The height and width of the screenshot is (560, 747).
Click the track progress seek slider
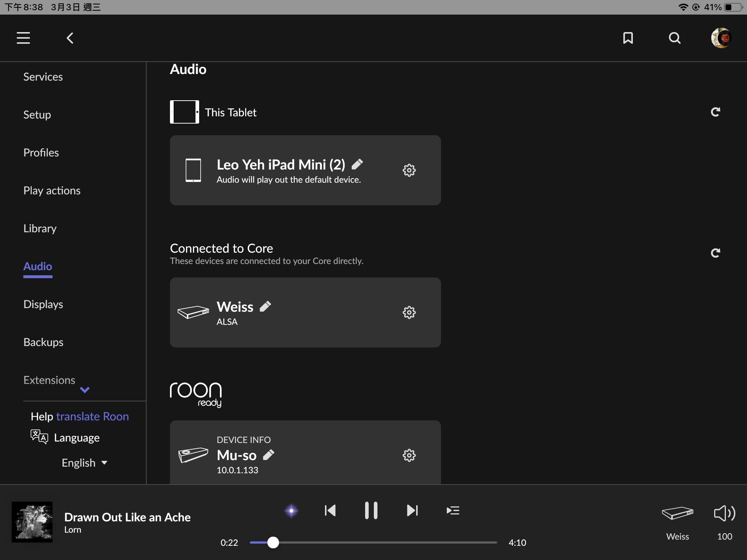pos(373,542)
